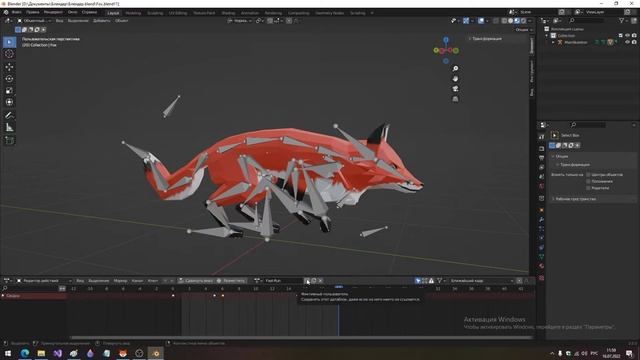Expand the Workspace panel in tool properties
Image resolution: width=640 pixels, height=360 pixels.
click(x=576, y=199)
